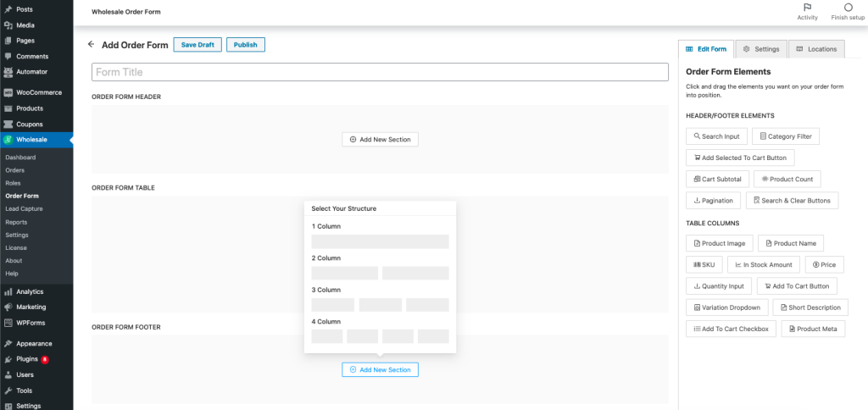The height and width of the screenshot is (410, 868).
Task: Open the Activity flag icon
Action: tap(807, 8)
